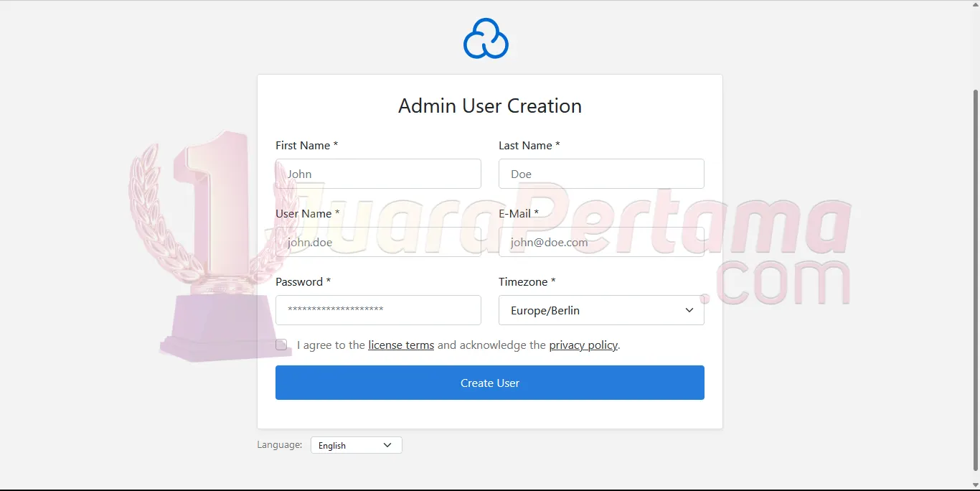Viewport: 980px width, 491px height.
Task: Focus the First Name input field
Action: tap(378, 174)
